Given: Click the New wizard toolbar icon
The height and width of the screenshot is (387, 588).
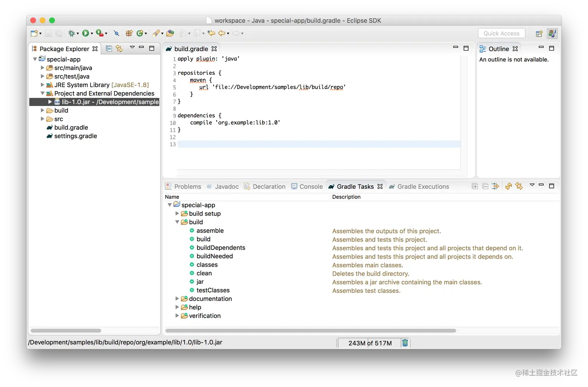Looking at the screenshot, I should 34,33.
